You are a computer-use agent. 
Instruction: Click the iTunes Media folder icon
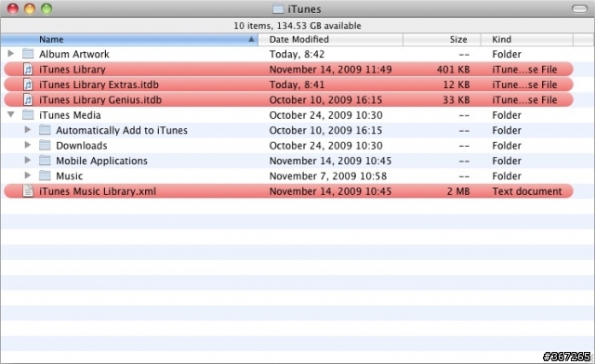[28, 114]
